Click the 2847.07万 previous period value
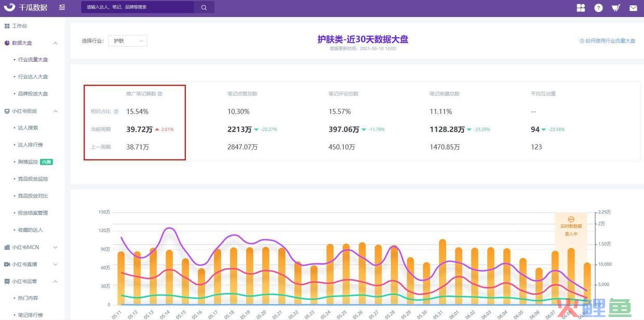The height and width of the screenshot is (320, 644). [x=243, y=147]
